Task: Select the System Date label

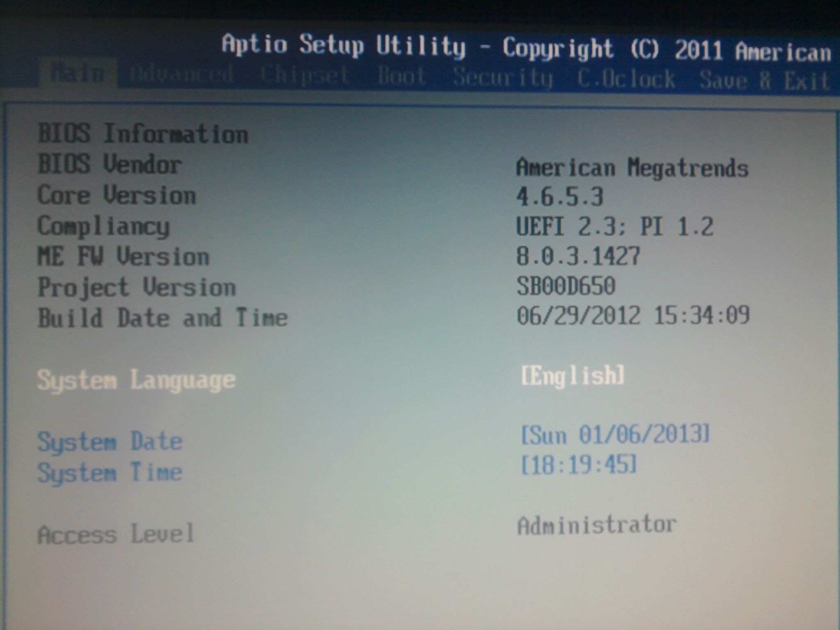Action: tap(110, 441)
